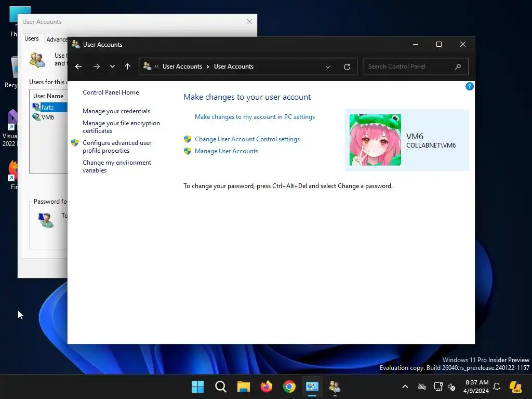
Task: Open taskbar Search
Action: coord(220,387)
